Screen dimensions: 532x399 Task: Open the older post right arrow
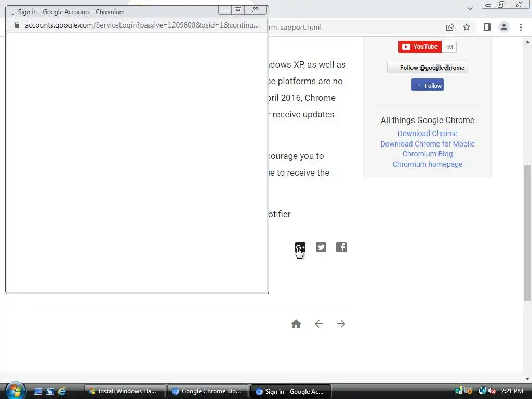(341, 324)
